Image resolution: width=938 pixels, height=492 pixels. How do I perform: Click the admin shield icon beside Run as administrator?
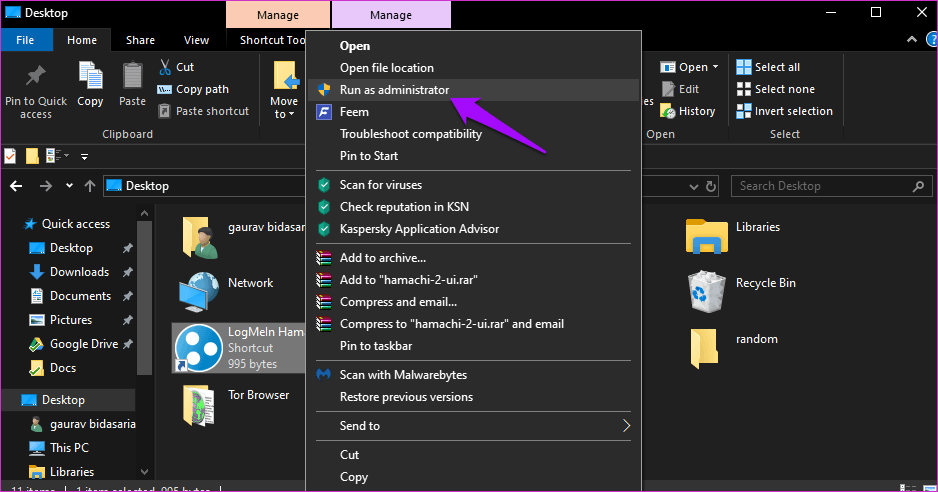click(324, 90)
